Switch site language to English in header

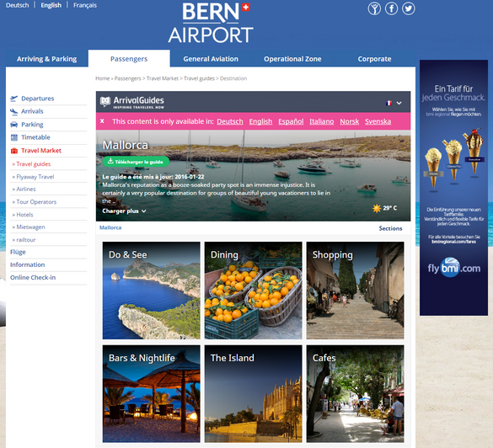[51, 5]
